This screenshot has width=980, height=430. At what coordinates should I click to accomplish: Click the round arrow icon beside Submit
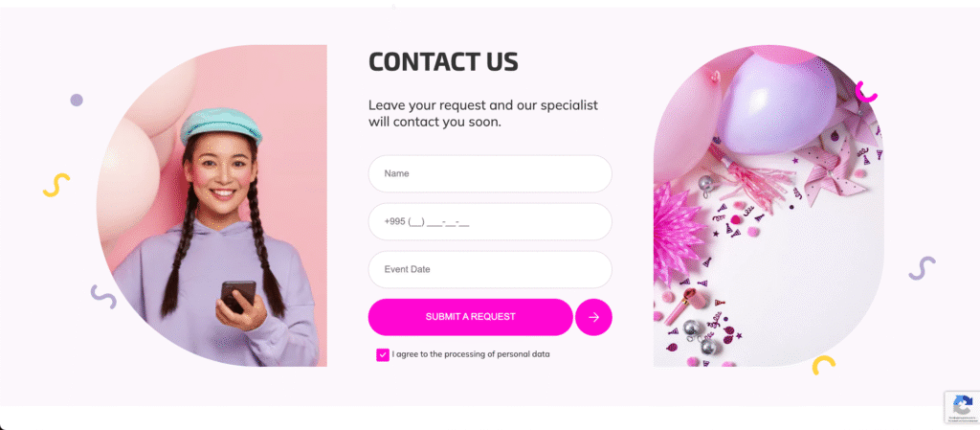pos(593,318)
